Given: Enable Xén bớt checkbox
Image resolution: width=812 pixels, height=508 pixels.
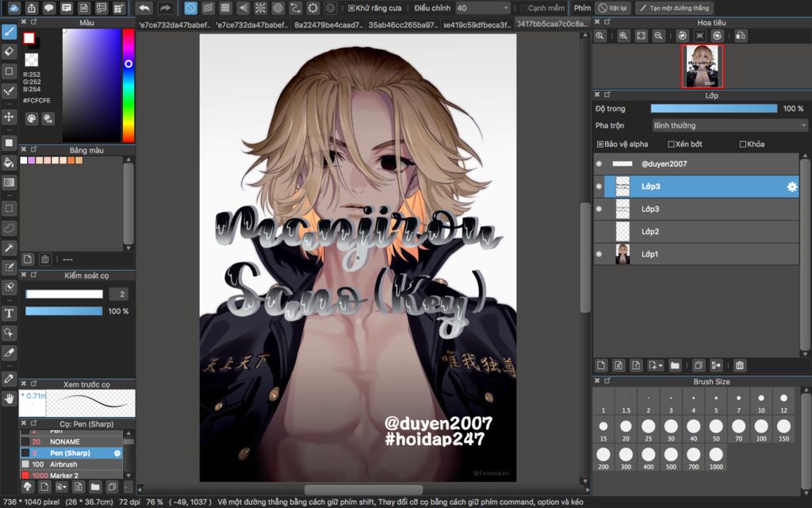Looking at the screenshot, I should (x=671, y=144).
